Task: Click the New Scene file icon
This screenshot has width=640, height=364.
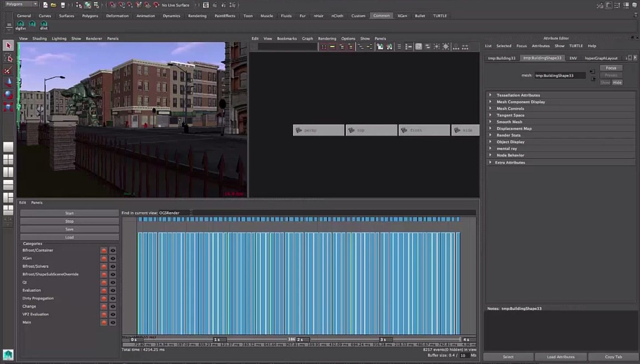Action: click(x=45, y=5)
